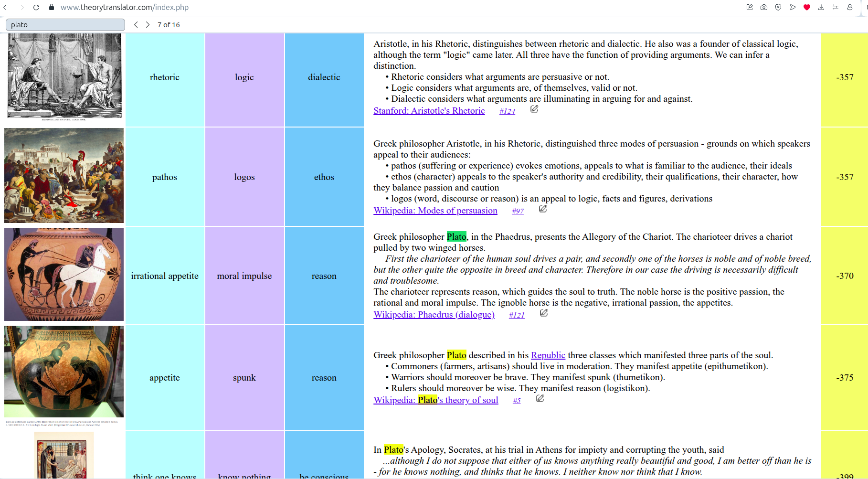Click the website address in URL bar

[x=125, y=8]
